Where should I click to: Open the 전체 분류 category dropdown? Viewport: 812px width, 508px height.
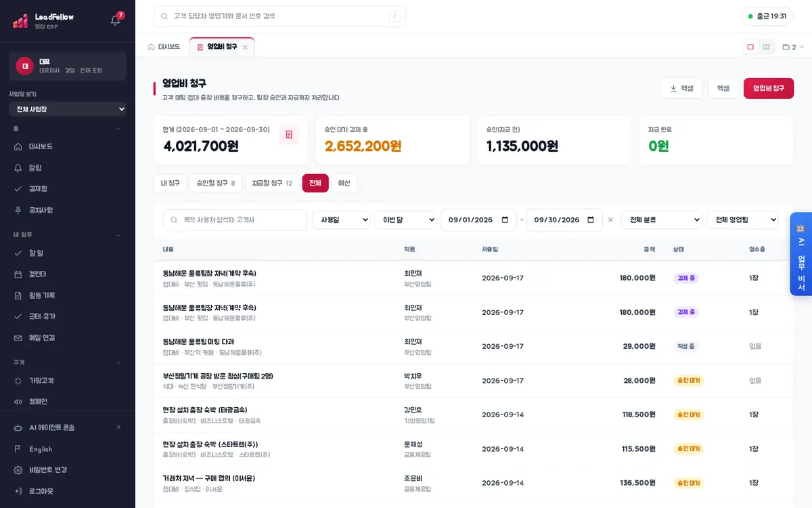tap(661, 220)
